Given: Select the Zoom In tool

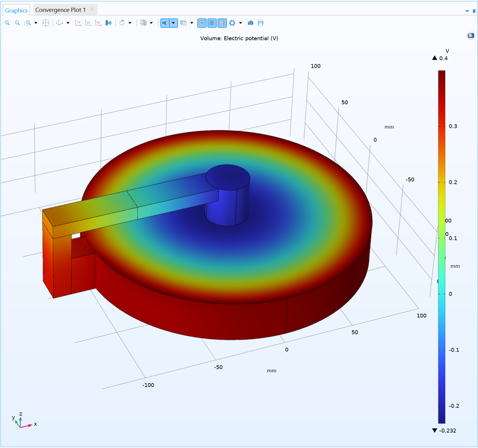Looking at the screenshot, I should coord(7,23).
